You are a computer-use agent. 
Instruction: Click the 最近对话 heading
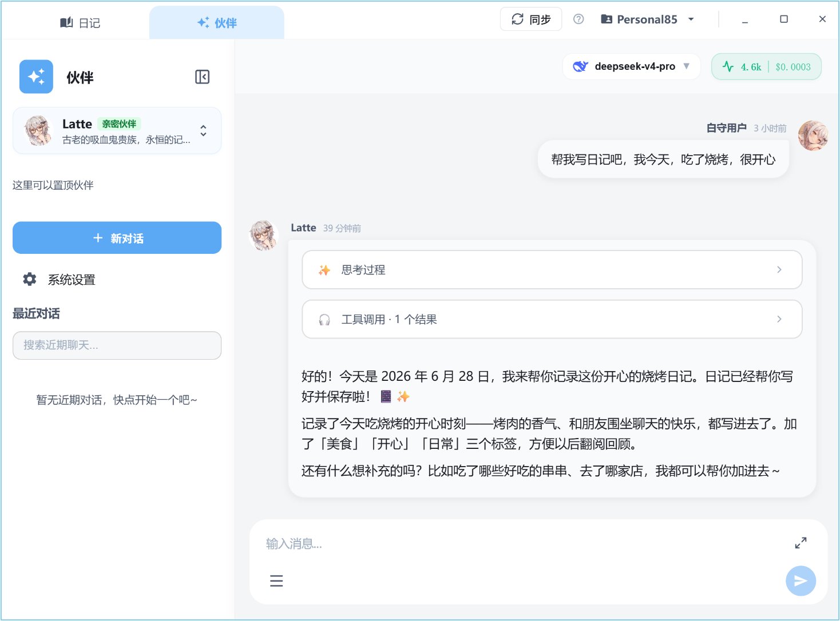(x=36, y=313)
